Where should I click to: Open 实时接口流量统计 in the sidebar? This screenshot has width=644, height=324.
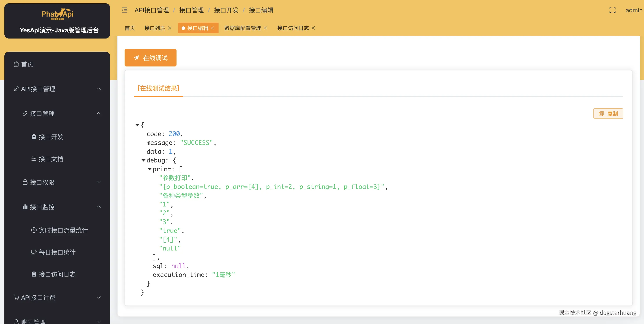tap(63, 230)
